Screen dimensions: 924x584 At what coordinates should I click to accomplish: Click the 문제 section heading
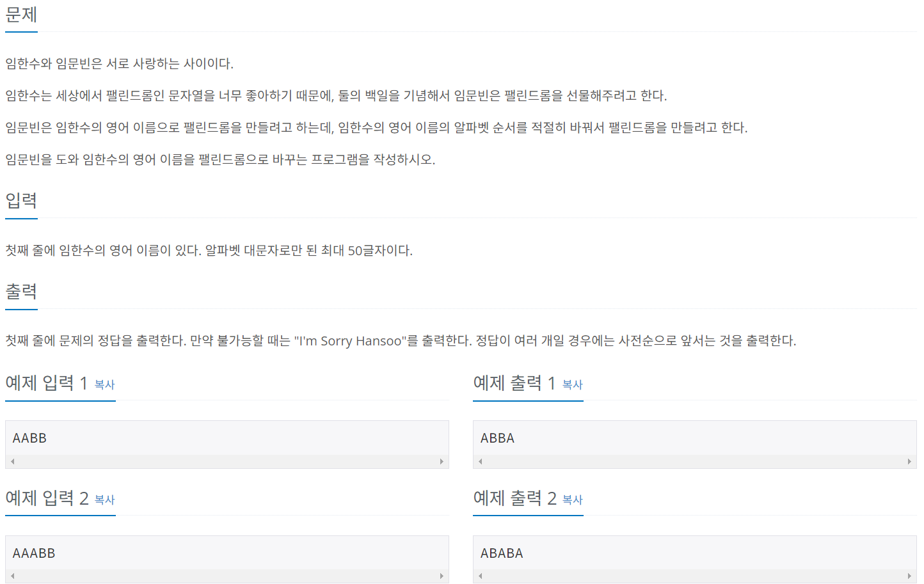tap(20, 15)
